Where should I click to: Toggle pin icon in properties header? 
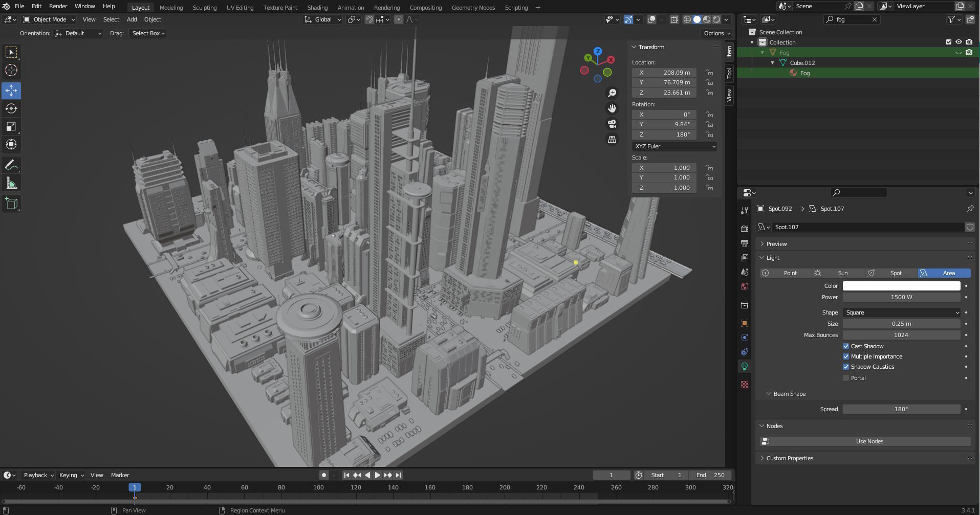970,209
